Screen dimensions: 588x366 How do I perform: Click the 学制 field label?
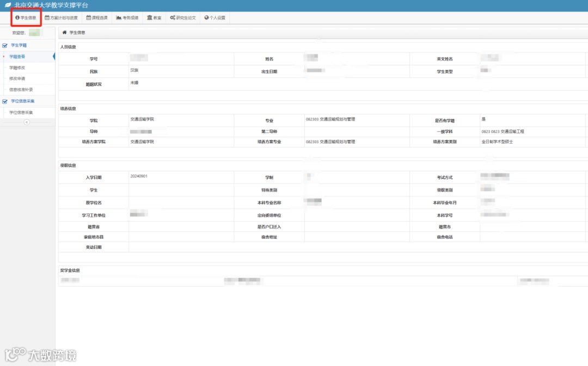click(269, 178)
